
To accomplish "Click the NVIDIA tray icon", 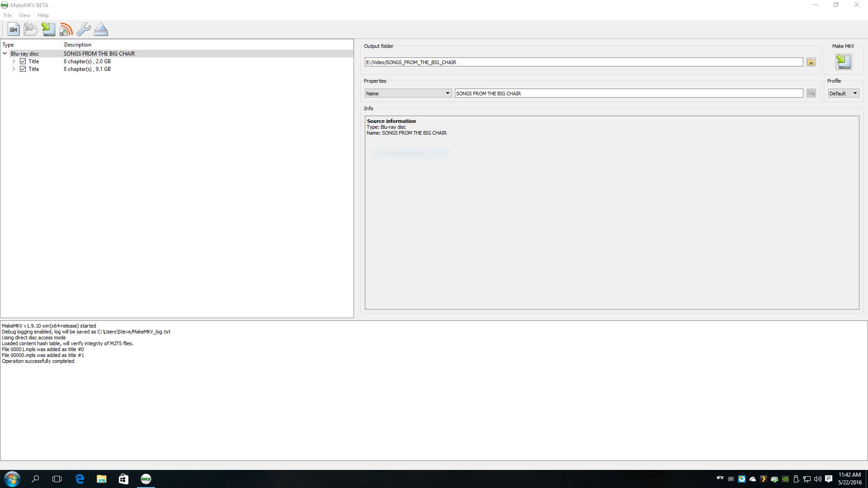I will (785, 479).
